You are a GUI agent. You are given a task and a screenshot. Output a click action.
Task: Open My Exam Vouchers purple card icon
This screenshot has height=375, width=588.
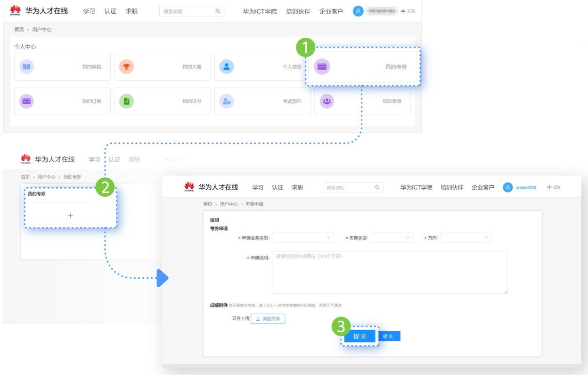tap(322, 67)
